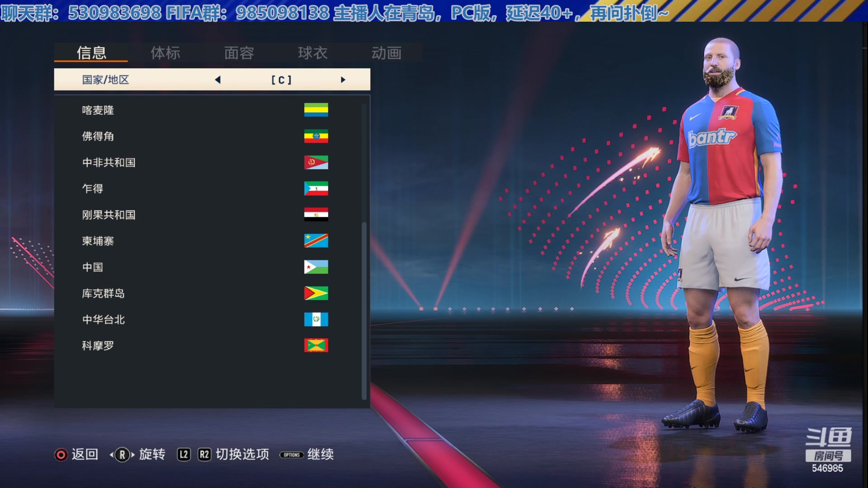Click the R2 button icon
Viewport: 868px width, 488px height.
(x=204, y=455)
